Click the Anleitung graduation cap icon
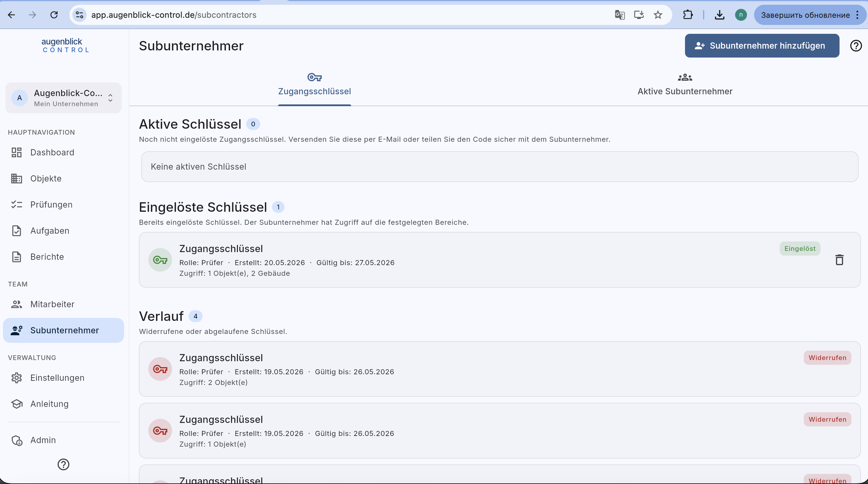868x484 pixels. (x=17, y=404)
